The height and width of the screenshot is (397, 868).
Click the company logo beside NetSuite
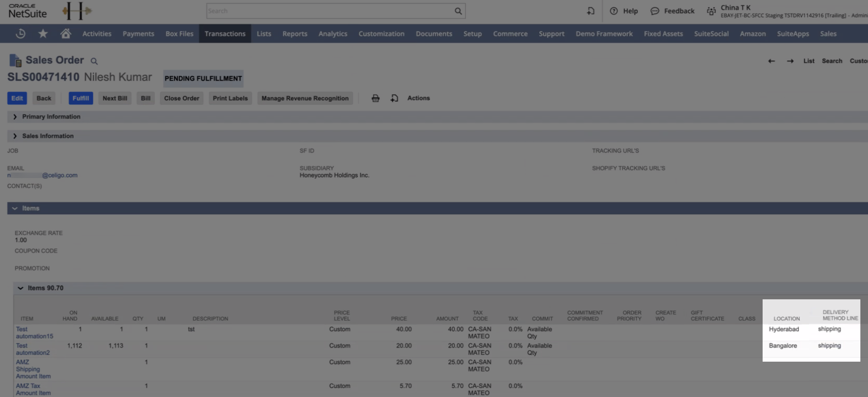[77, 11]
